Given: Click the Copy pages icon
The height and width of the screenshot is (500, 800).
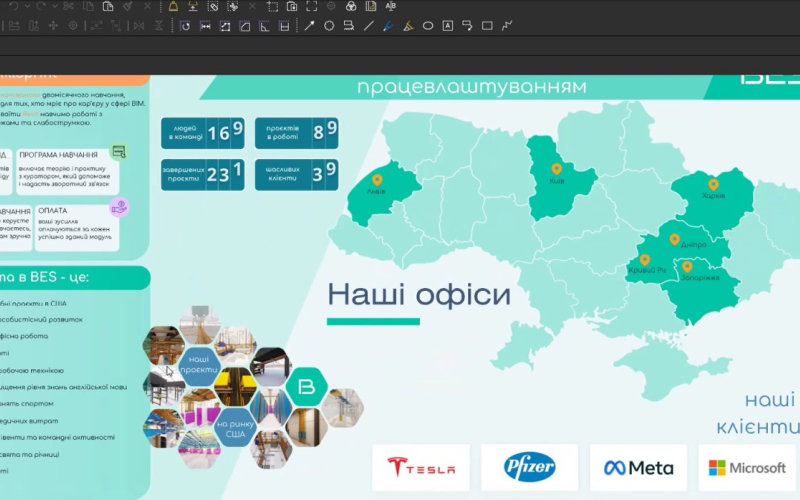Looking at the screenshot, I should tap(88, 6).
